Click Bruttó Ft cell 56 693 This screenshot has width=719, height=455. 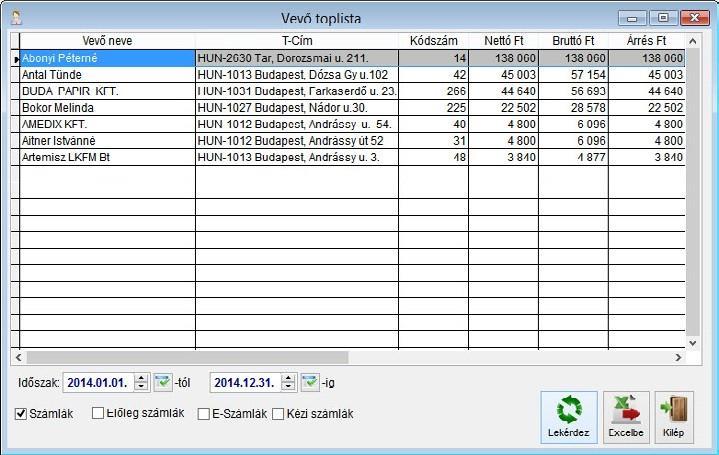click(573, 91)
